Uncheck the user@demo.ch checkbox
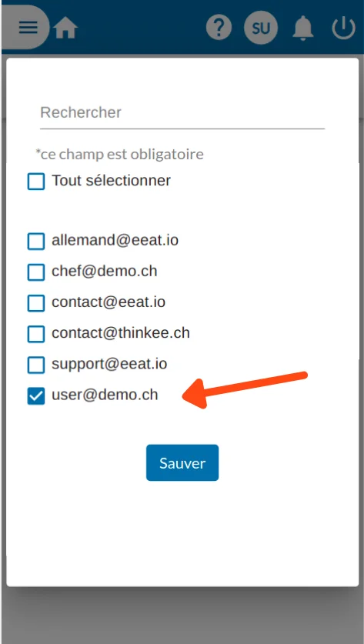The height and width of the screenshot is (644, 364). click(36, 396)
